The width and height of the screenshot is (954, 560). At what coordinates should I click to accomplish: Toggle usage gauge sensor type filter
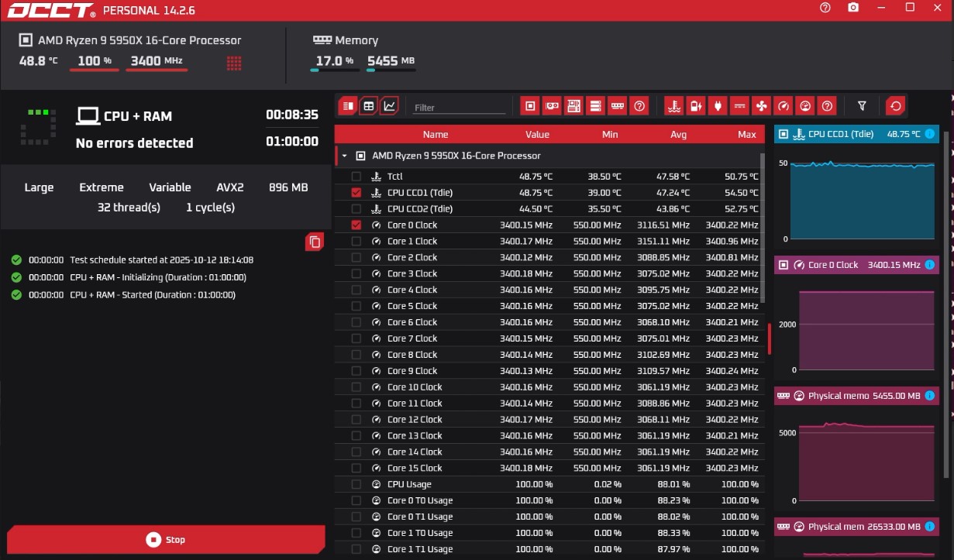point(805,105)
